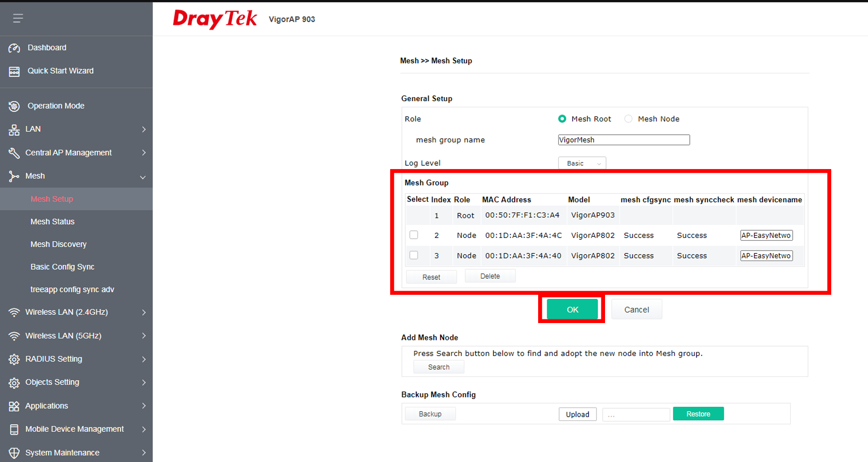This screenshot has width=868, height=462.
Task: Expand Applications chevron
Action: (144, 406)
